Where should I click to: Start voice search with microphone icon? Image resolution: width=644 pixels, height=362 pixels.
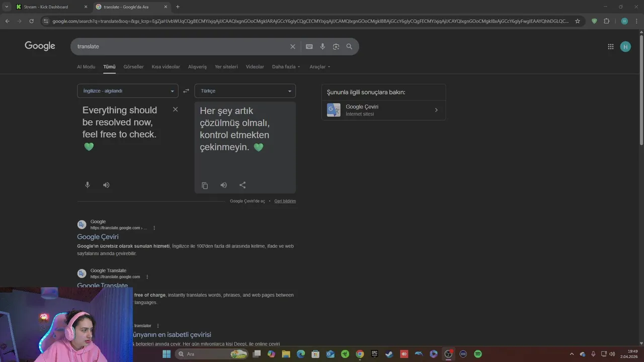(323, 46)
